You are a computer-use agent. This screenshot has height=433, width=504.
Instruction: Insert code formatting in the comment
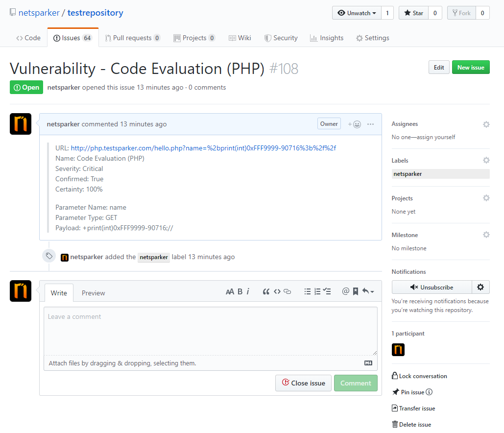(x=277, y=291)
